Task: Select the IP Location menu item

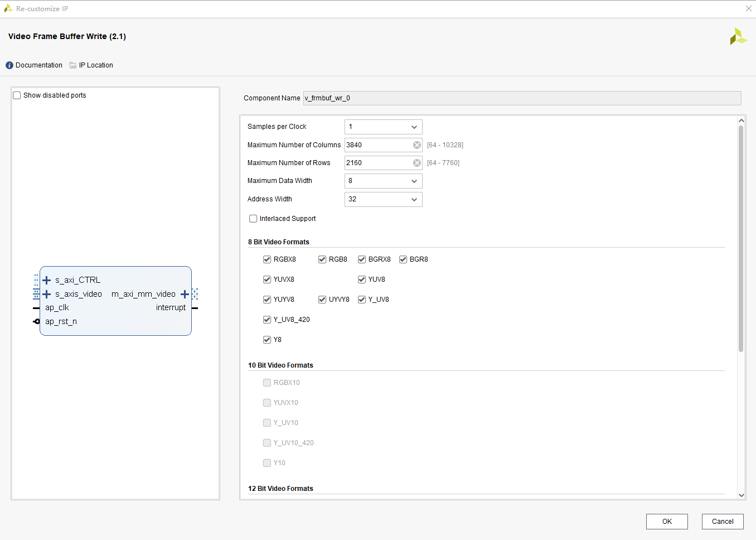Action: pyautogui.click(x=96, y=65)
